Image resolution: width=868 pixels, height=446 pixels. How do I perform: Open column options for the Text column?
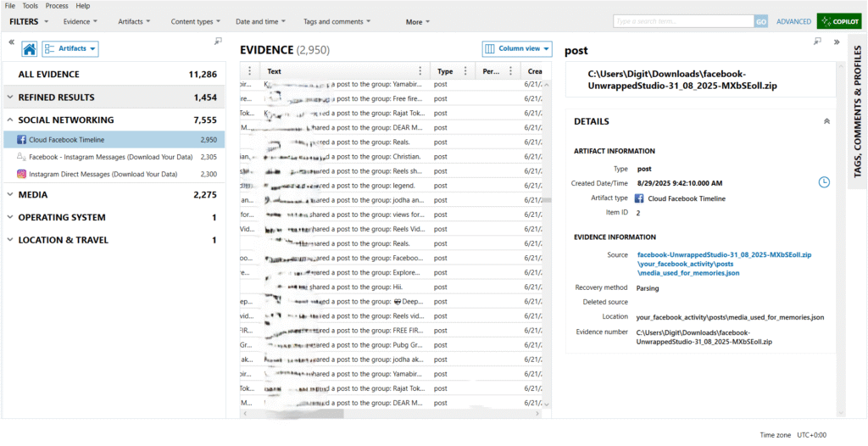[x=420, y=71]
